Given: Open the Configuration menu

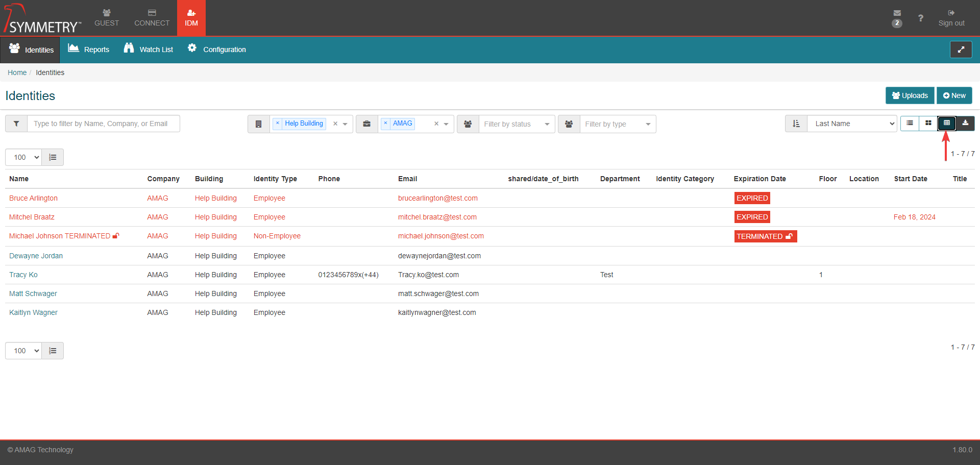Looking at the screenshot, I should [217, 50].
